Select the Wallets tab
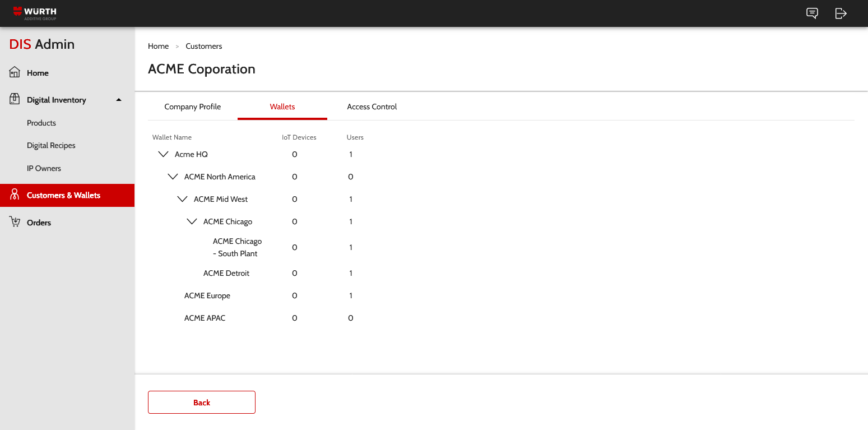The height and width of the screenshot is (430, 868). tap(282, 107)
